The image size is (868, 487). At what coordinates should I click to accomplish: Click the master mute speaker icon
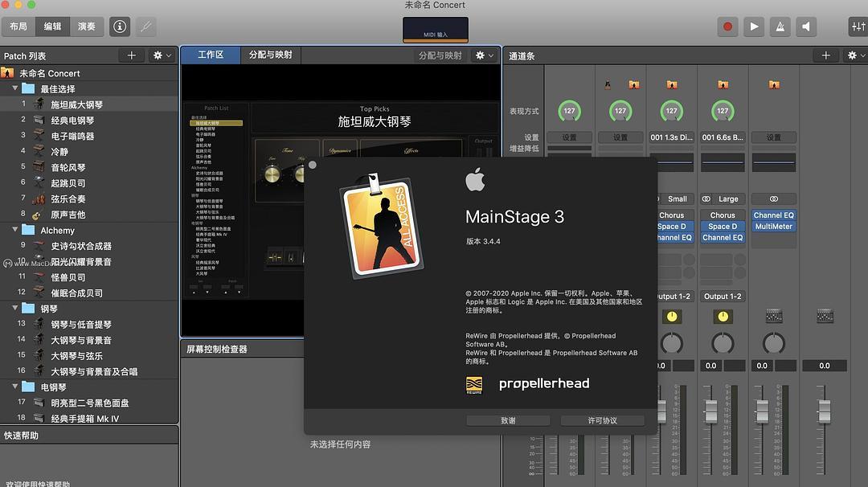806,27
